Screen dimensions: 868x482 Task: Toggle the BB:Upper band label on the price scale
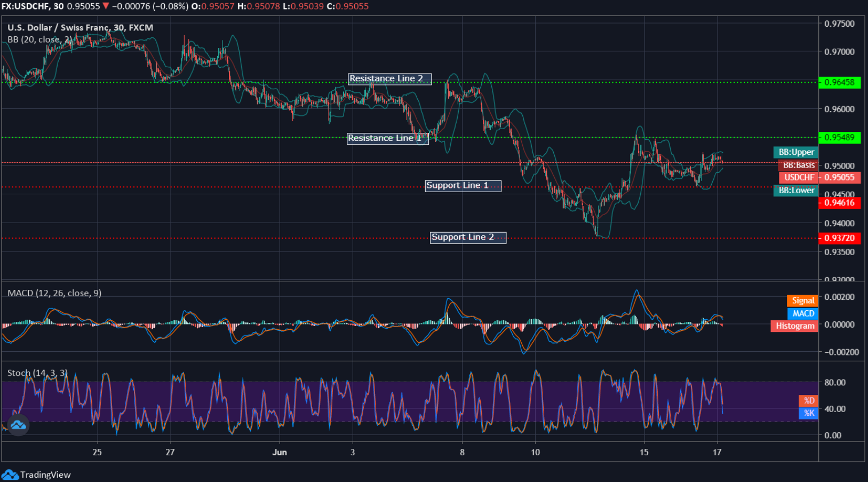[x=795, y=152]
